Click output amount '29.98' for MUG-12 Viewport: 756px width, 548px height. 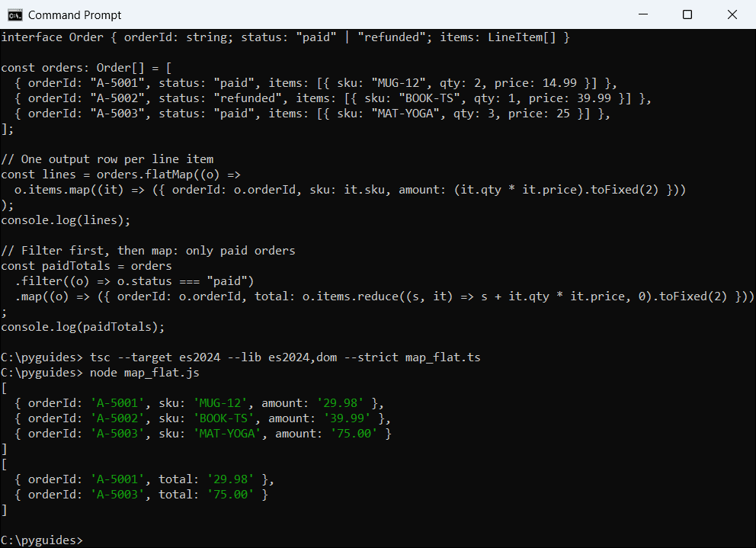341,402
